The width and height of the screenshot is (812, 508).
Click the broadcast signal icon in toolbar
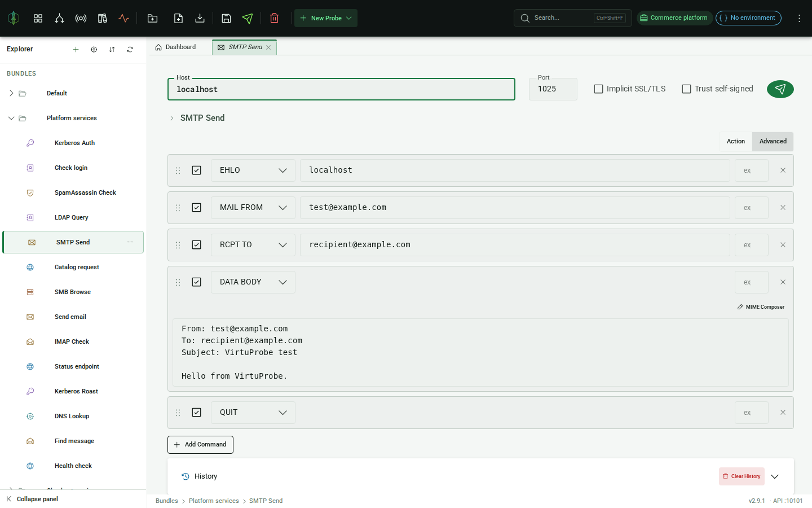tap(81, 18)
